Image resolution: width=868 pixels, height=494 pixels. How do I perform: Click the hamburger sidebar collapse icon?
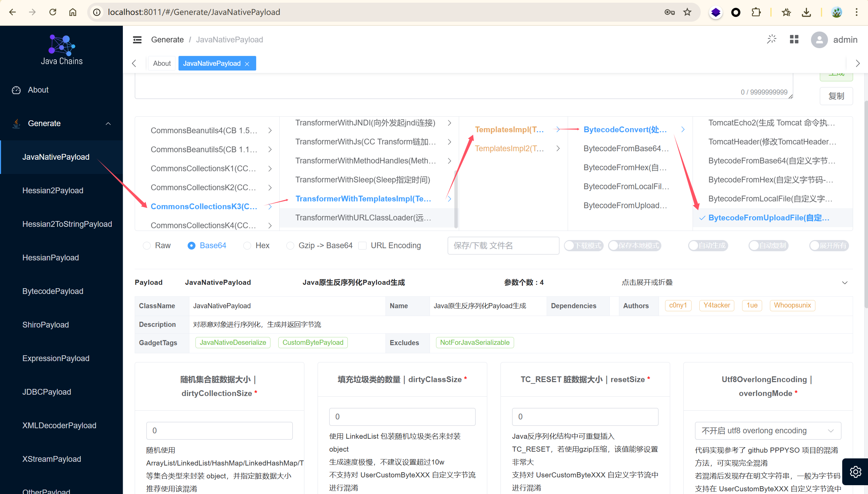click(137, 40)
